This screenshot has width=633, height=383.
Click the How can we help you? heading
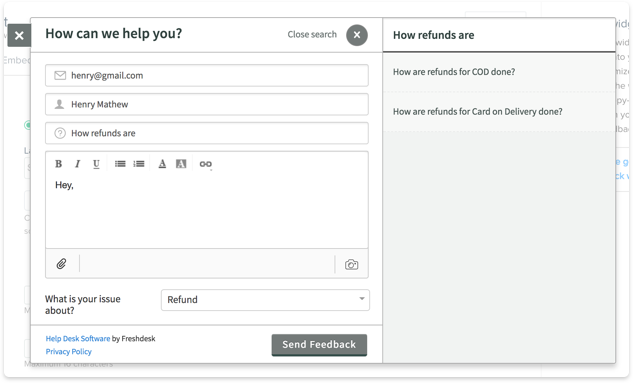113,33
